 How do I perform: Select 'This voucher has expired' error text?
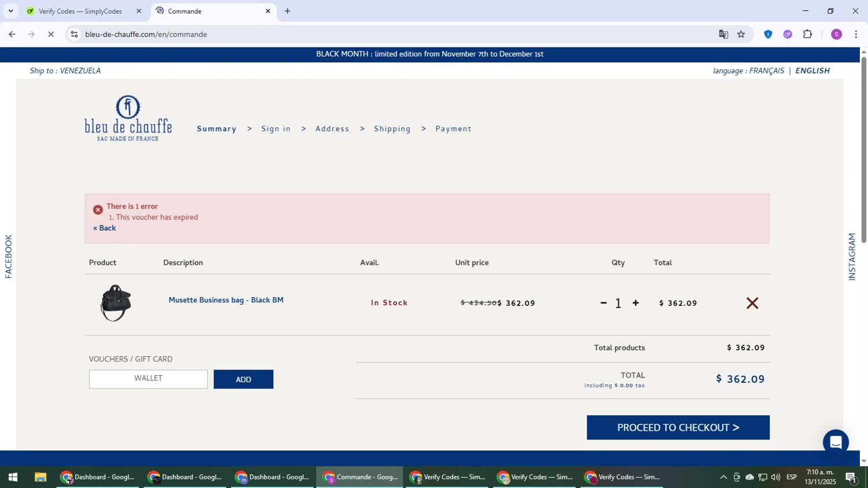pos(157,217)
